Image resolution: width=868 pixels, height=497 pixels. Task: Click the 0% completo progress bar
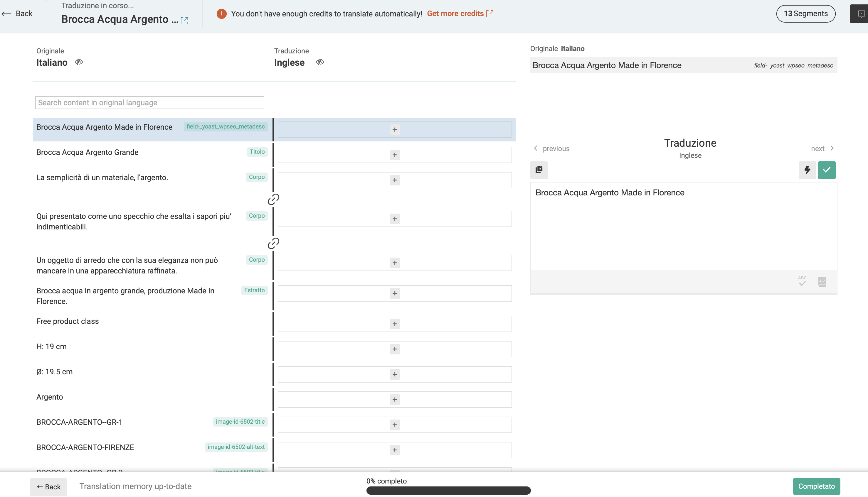click(x=448, y=490)
